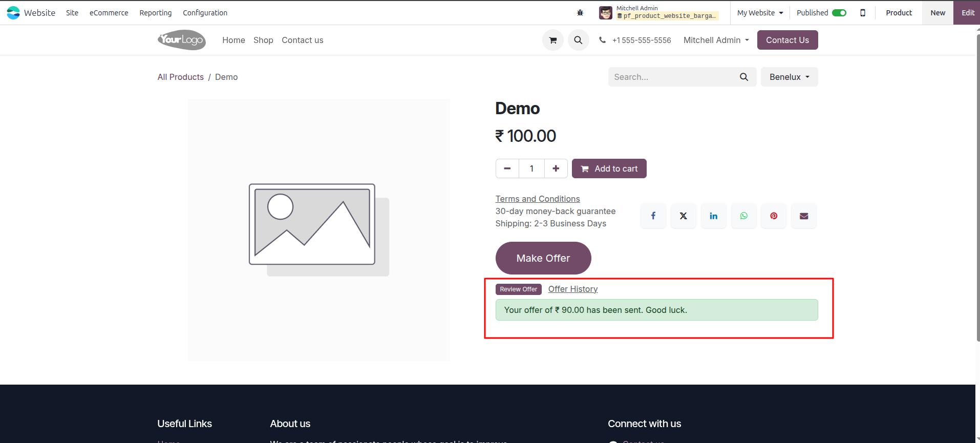Expand Mitchell Admin user menu
The width and height of the screenshot is (980, 443).
point(716,40)
